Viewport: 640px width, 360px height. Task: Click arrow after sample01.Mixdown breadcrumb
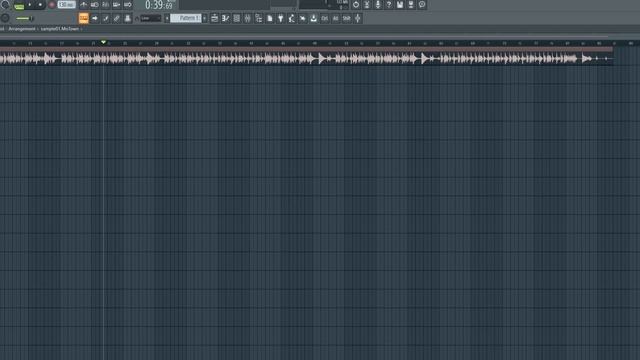[82, 29]
